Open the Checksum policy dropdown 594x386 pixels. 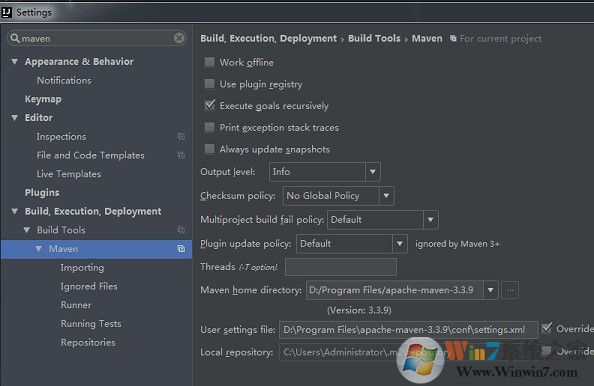(x=386, y=196)
